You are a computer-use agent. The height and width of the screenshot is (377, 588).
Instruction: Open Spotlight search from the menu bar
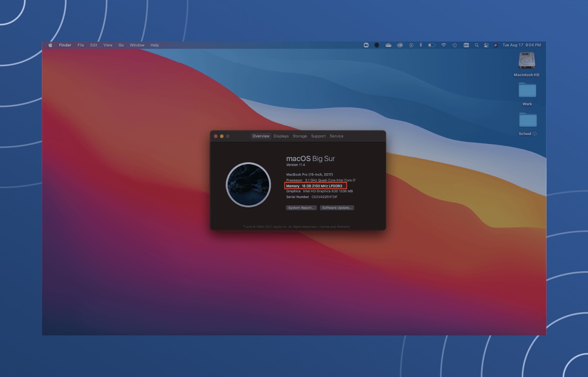point(477,45)
